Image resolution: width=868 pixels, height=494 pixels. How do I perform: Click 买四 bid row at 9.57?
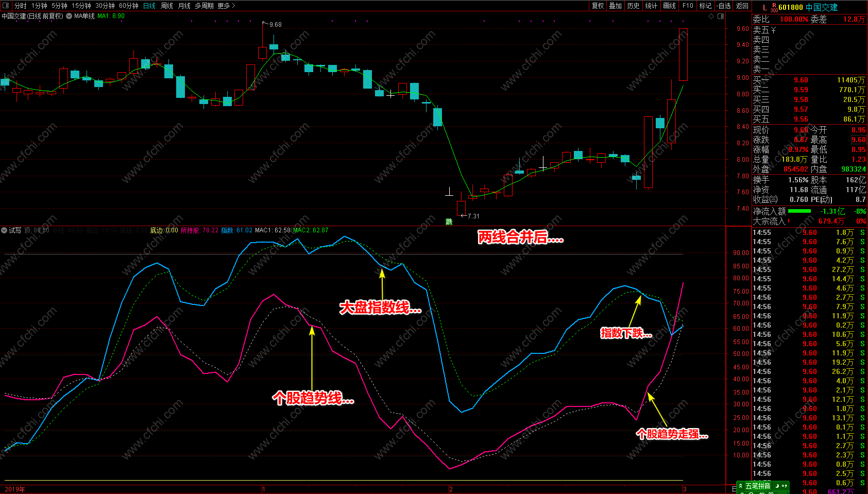(809, 109)
